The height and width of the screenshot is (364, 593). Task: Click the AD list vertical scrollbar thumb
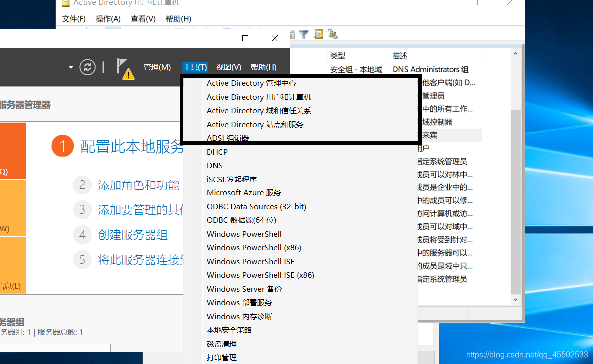(x=516, y=202)
